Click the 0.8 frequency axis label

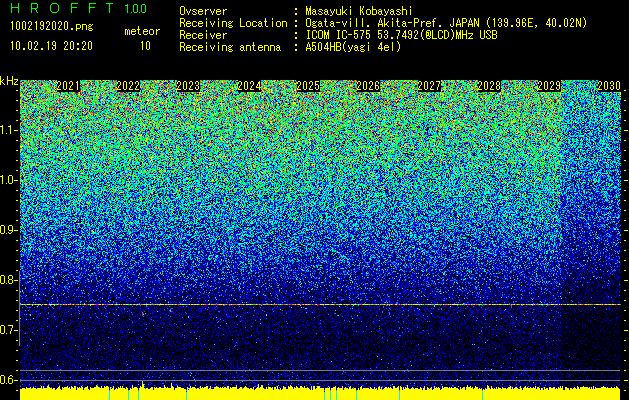tap(9, 280)
